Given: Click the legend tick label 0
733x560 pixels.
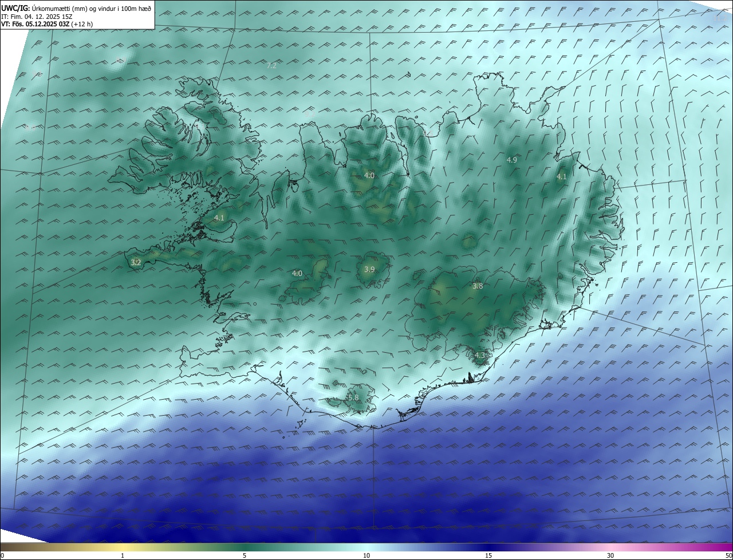Looking at the screenshot, I should pyautogui.click(x=2, y=555).
